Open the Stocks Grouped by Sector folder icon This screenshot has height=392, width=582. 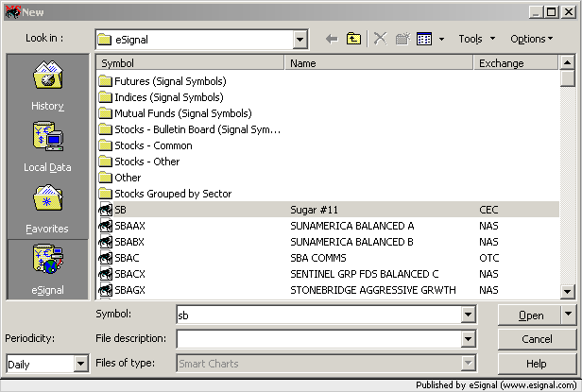coord(106,194)
